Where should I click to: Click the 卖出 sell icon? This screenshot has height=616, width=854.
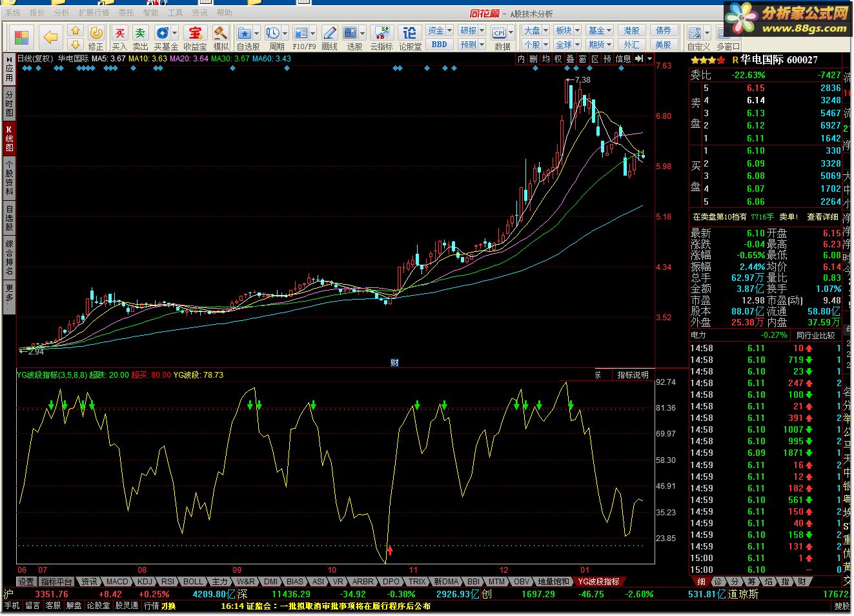pyautogui.click(x=140, y=37)
